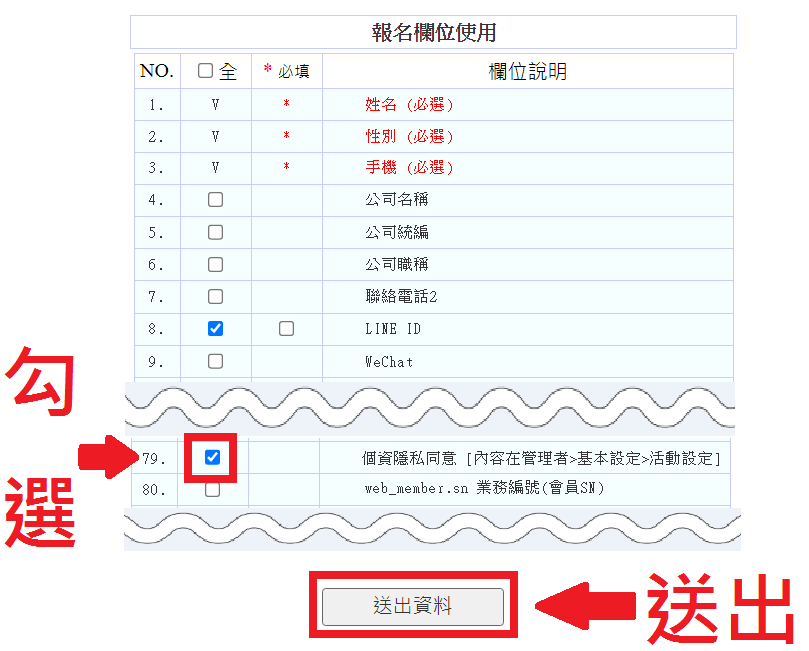Enable the 公司名稱 field checkbox
The image size is (809, 651).
[215, 200]
